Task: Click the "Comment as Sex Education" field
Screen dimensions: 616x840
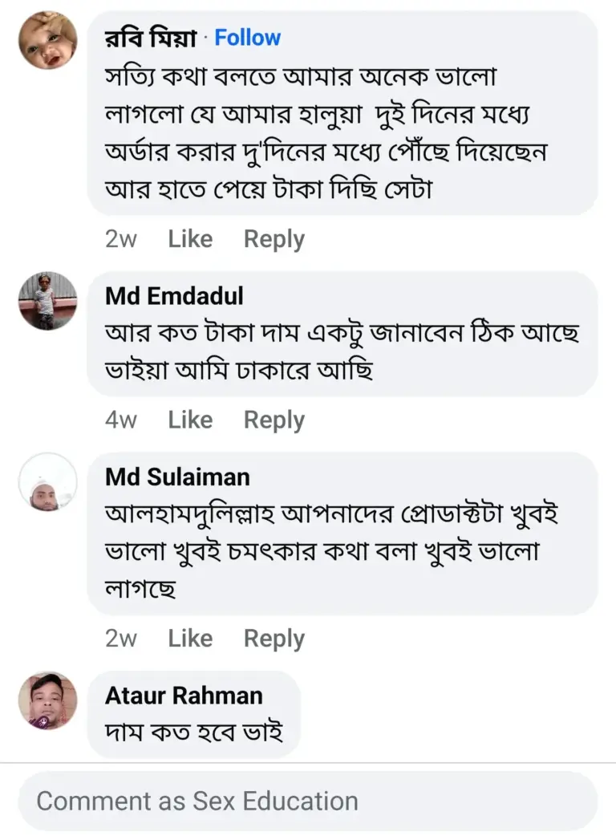Action: pos(308,801)
